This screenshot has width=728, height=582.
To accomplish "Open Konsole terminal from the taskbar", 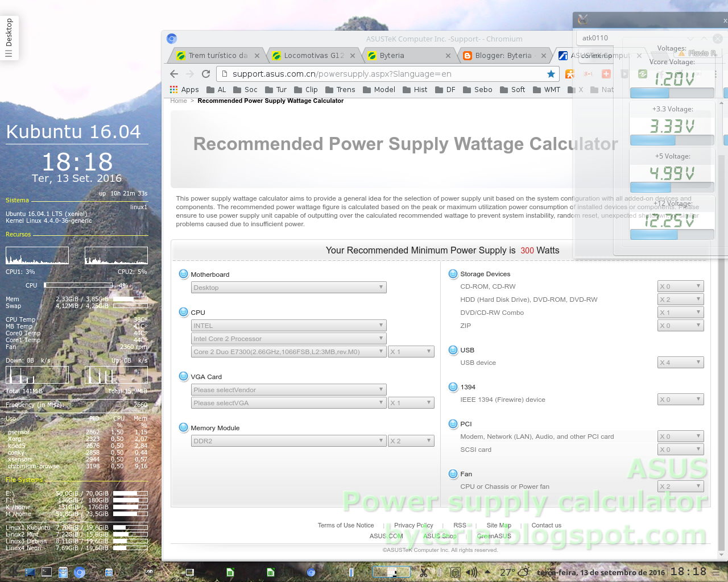I will click(47, 572).
